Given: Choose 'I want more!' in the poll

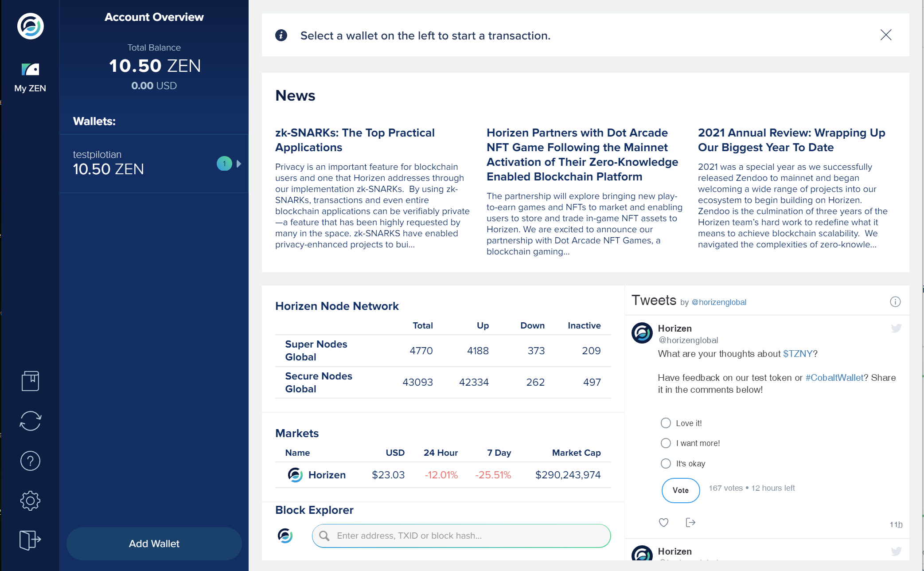Looking at the screenshot, I should click(x=666, y=443).
